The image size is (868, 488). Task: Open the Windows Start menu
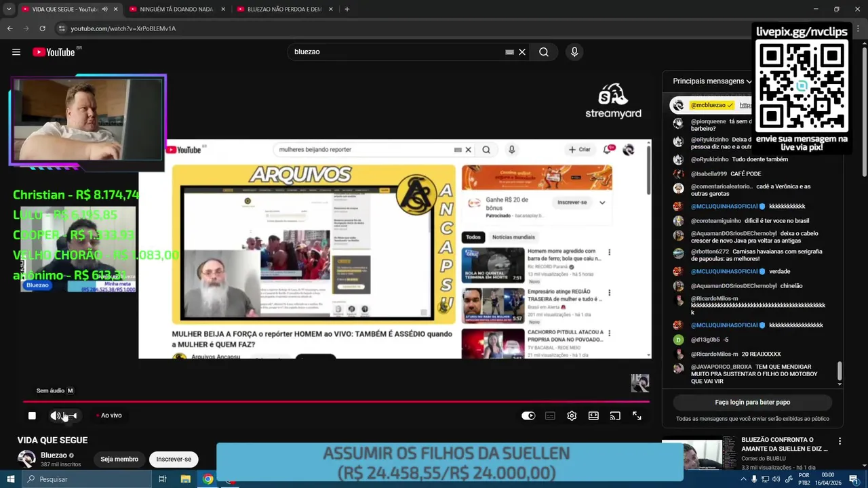(10, 479)
